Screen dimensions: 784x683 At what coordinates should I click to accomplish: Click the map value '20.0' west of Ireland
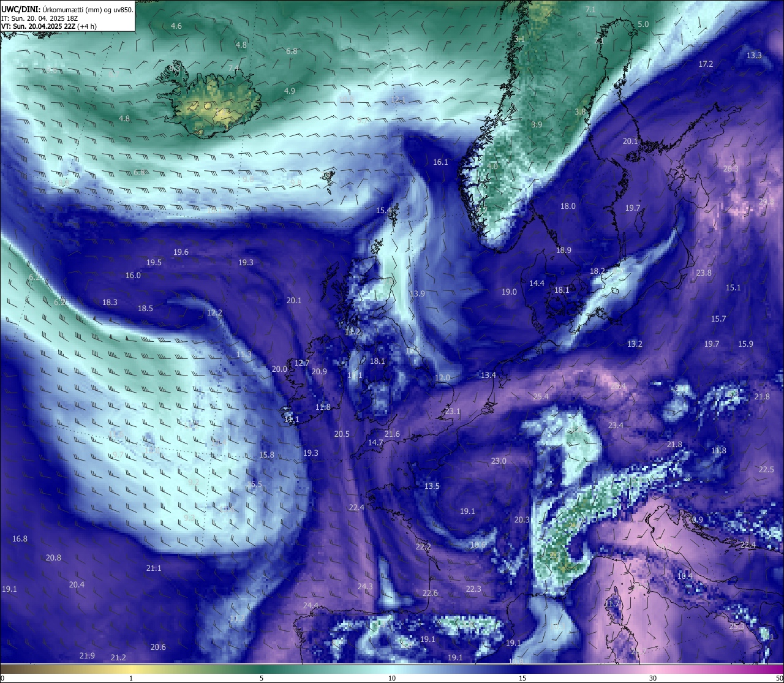coord(279,369)
